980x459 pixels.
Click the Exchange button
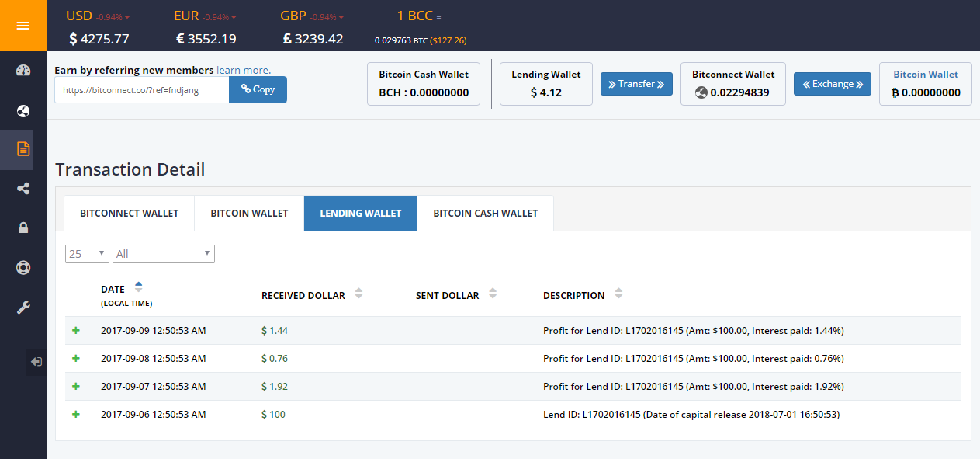coord(833,84)
